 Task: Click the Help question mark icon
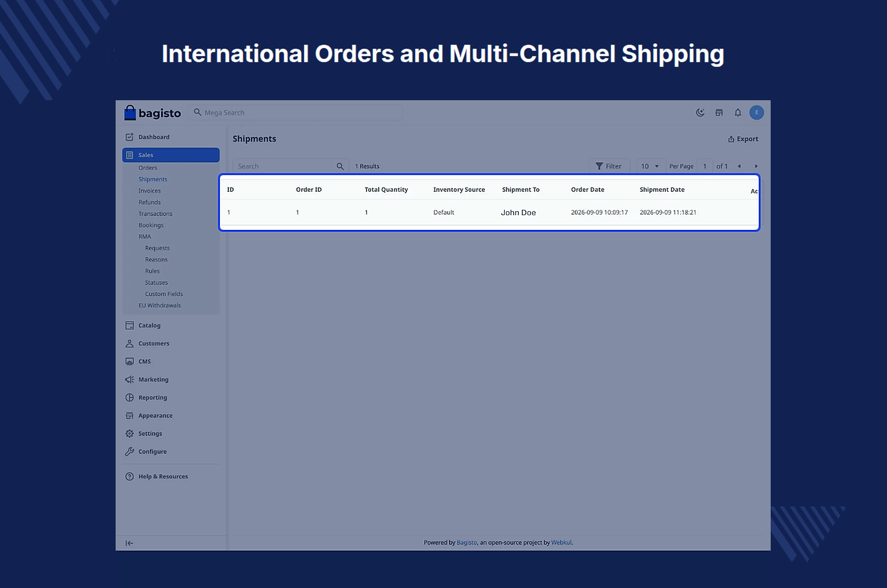(x=129, y=476)
